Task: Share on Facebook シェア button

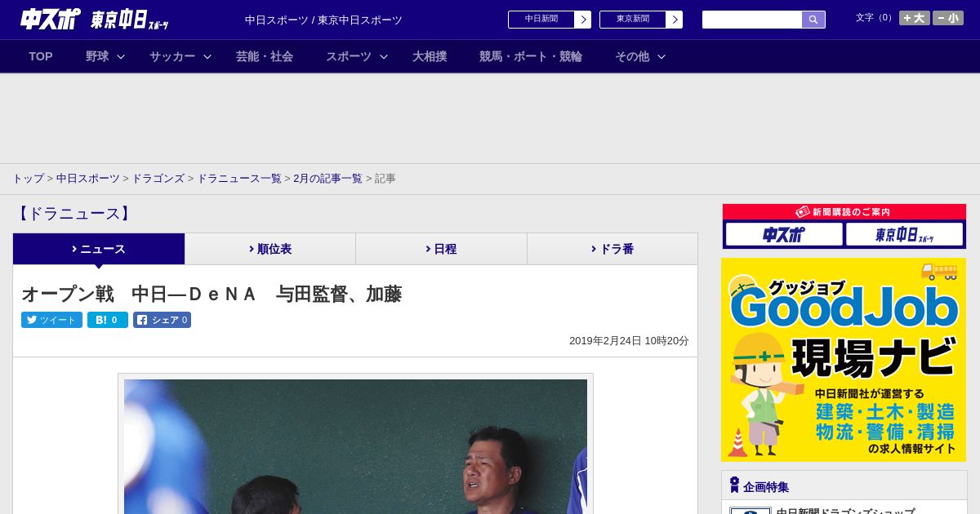Action: [162, 320]
